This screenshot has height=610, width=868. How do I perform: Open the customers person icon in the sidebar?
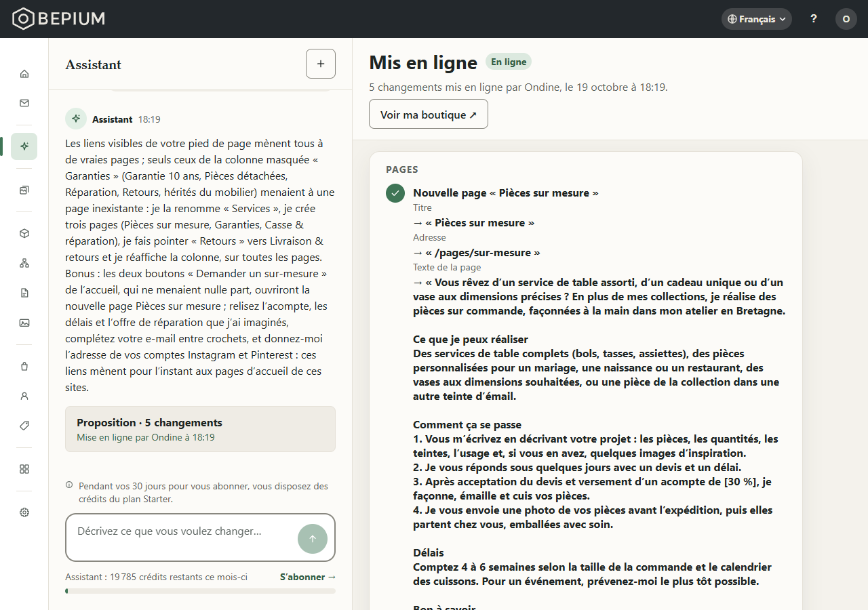pyautogui.click(x=24, y=396)
